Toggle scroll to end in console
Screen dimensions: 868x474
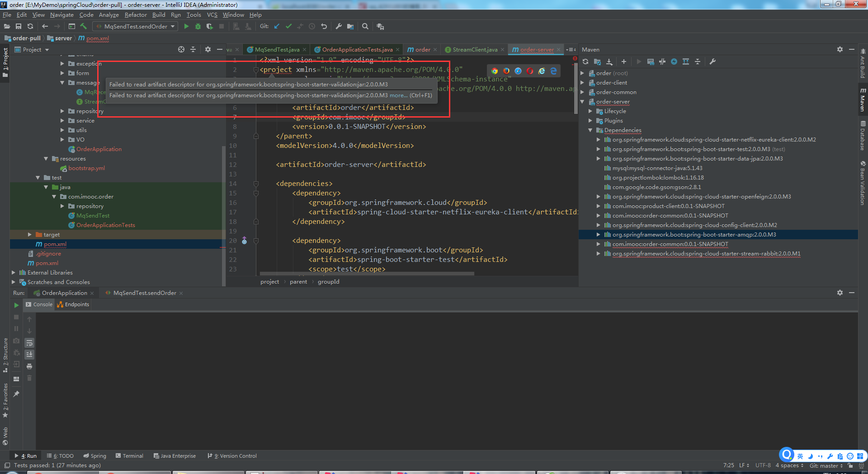click(29, 355)
